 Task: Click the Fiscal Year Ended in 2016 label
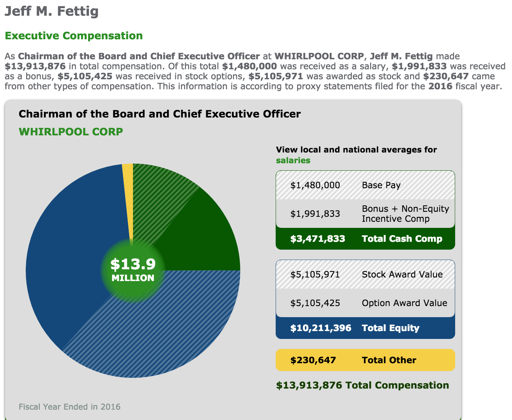[69, 407]
